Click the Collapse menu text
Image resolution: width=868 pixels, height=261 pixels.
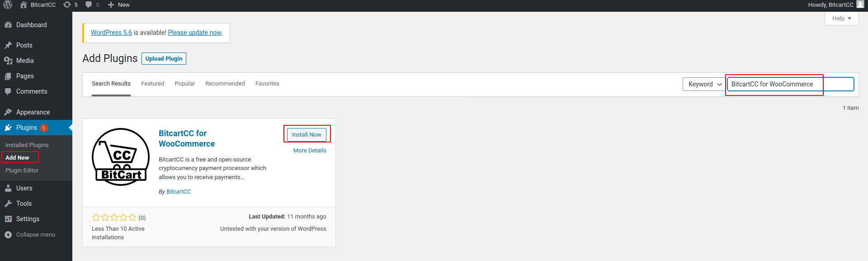(x=36, y=235)
